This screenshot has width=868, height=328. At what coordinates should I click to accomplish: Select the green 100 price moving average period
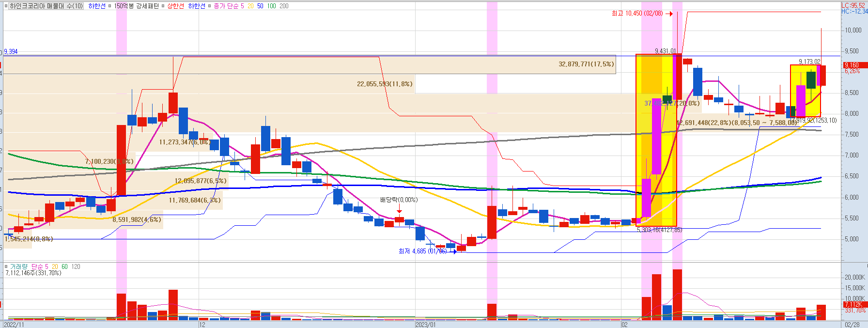(x=271, y=6)
